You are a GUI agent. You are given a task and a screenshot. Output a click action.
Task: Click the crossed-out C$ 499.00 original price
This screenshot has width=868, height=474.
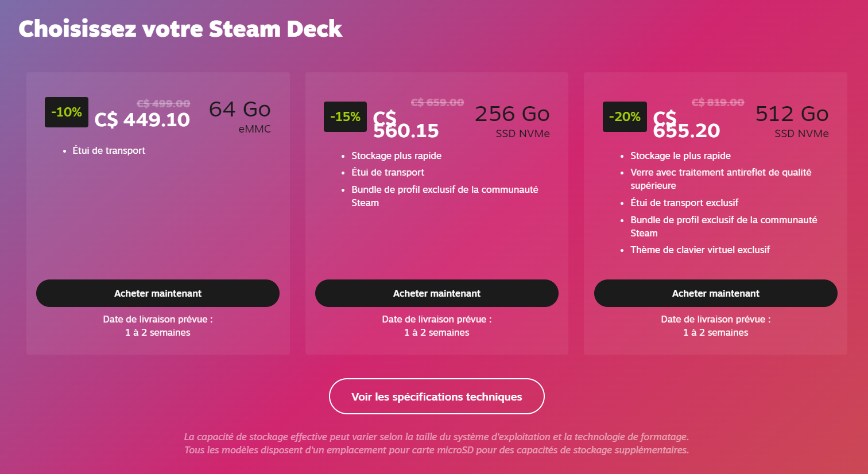tap(163, 104)
